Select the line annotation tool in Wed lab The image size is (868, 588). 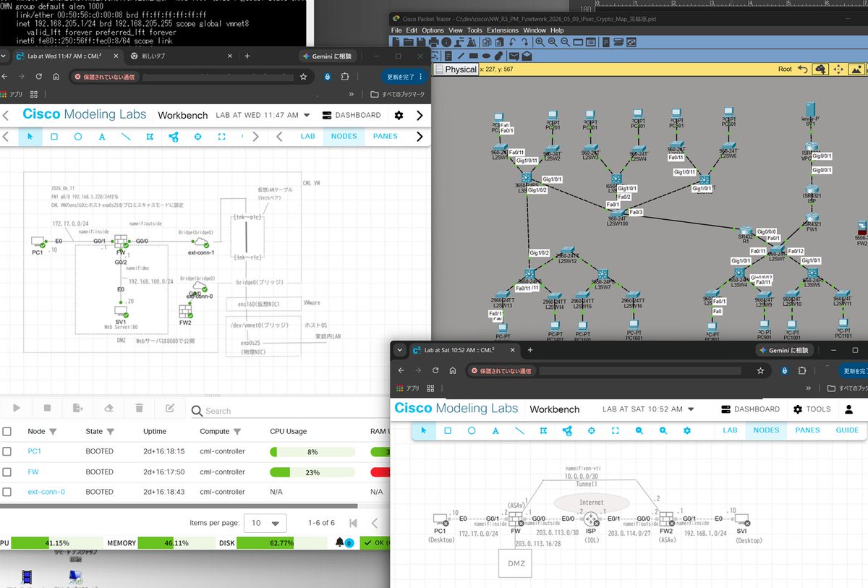(x=126, y=136)
